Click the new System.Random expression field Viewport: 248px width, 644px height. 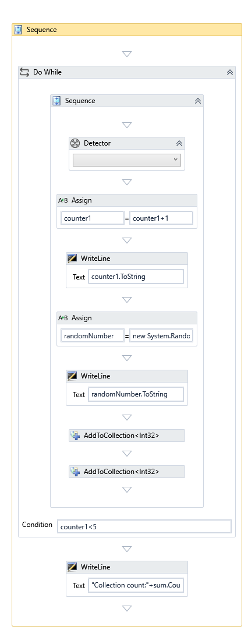[x=161, y=336]
